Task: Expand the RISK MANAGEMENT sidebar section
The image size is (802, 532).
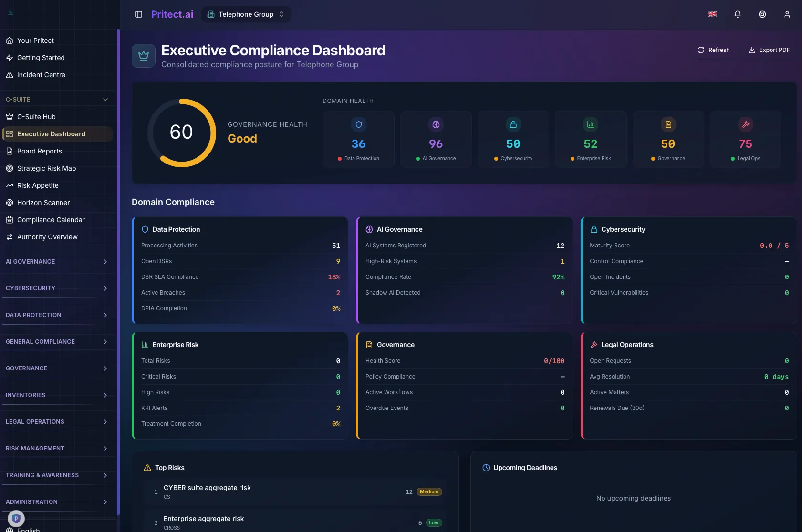Action: [57, 449]
